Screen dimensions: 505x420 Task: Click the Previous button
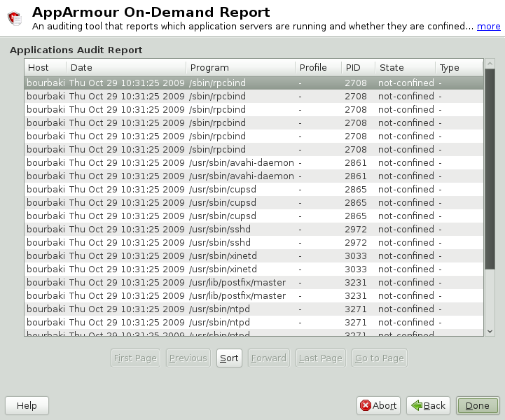(188, 358)
